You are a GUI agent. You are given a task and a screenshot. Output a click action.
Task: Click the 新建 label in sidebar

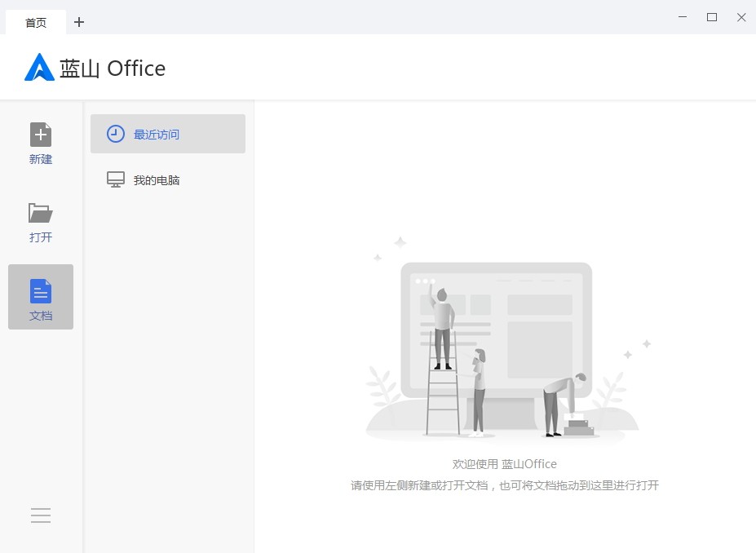(41, 160)
